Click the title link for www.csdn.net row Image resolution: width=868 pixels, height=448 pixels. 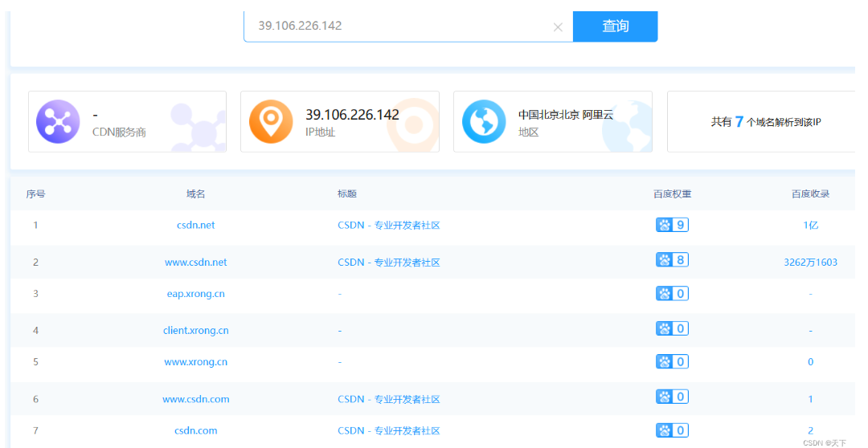pyautogui.click(x=389, y=263)
